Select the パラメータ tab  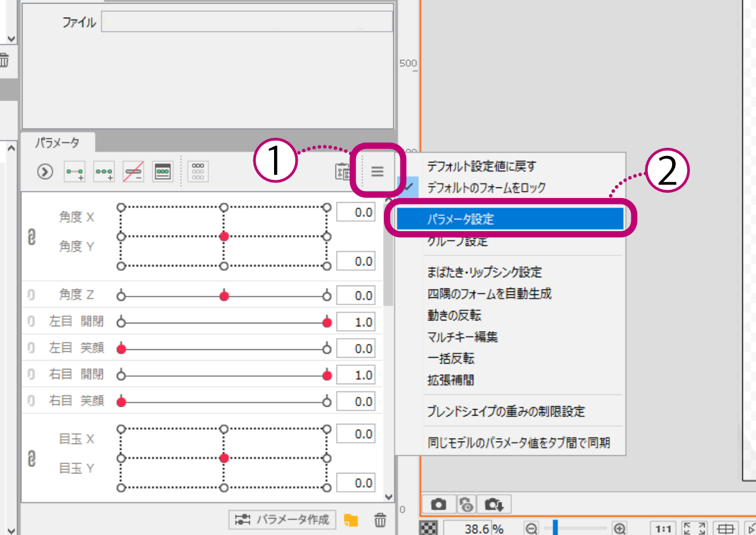(x=57, y=142)
